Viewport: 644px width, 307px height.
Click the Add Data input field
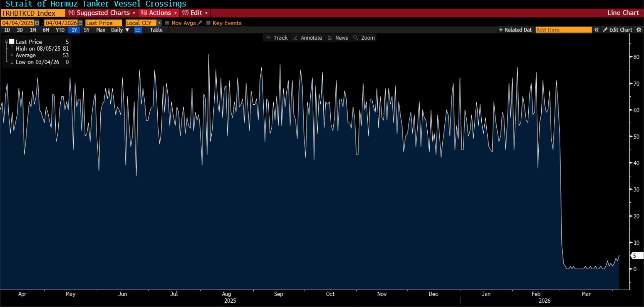(563, 30)
